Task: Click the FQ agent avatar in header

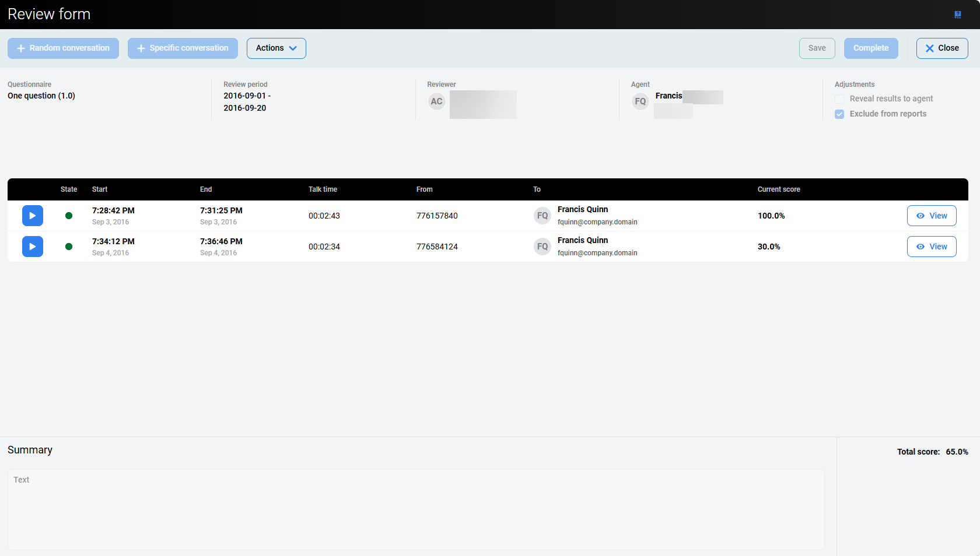Action: pos(640,101)
